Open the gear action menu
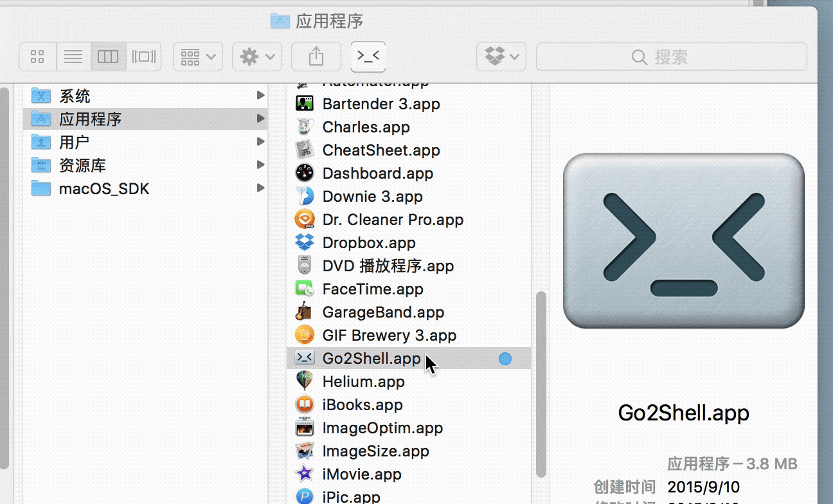The width and height of the screenshot is (833, 504). [257, 57]
